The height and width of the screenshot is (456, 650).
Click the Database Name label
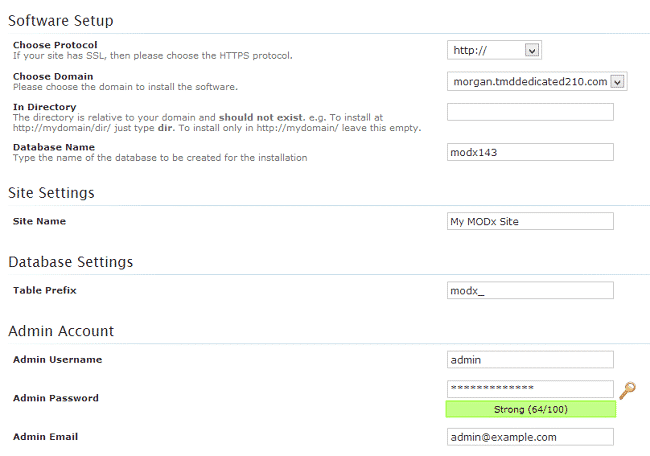[x=52, y=147]
